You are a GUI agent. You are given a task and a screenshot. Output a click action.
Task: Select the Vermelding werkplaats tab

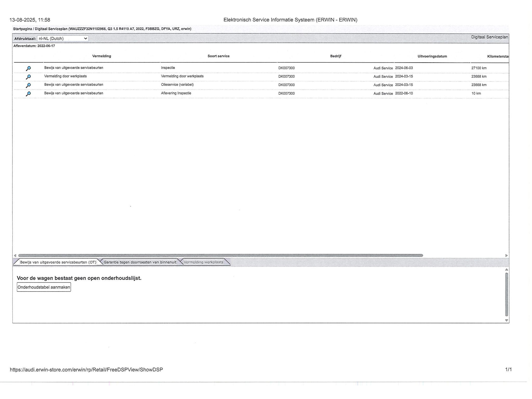(203, 262)
